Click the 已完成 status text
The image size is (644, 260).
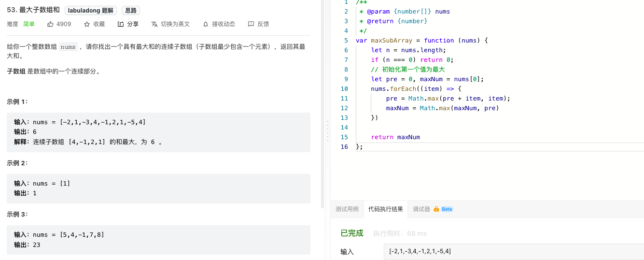pyautogui.click(x=352, y=233)
